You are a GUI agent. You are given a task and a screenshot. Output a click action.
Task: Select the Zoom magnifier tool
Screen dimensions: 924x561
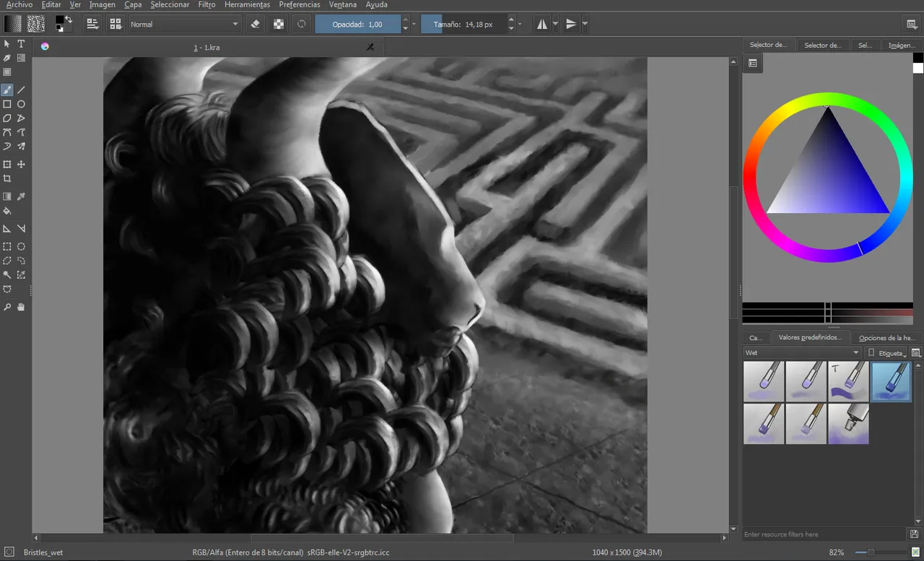click(7, 307)
